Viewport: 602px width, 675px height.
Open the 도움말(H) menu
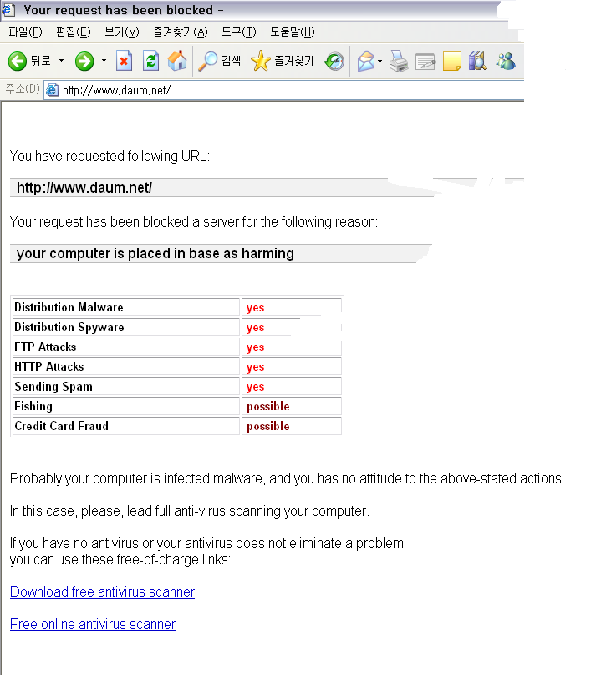point(292,32)
